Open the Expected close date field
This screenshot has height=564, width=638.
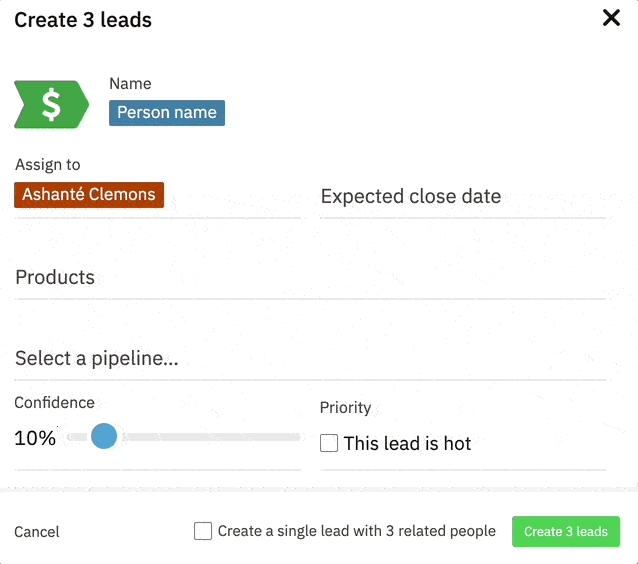click(462, 197)
